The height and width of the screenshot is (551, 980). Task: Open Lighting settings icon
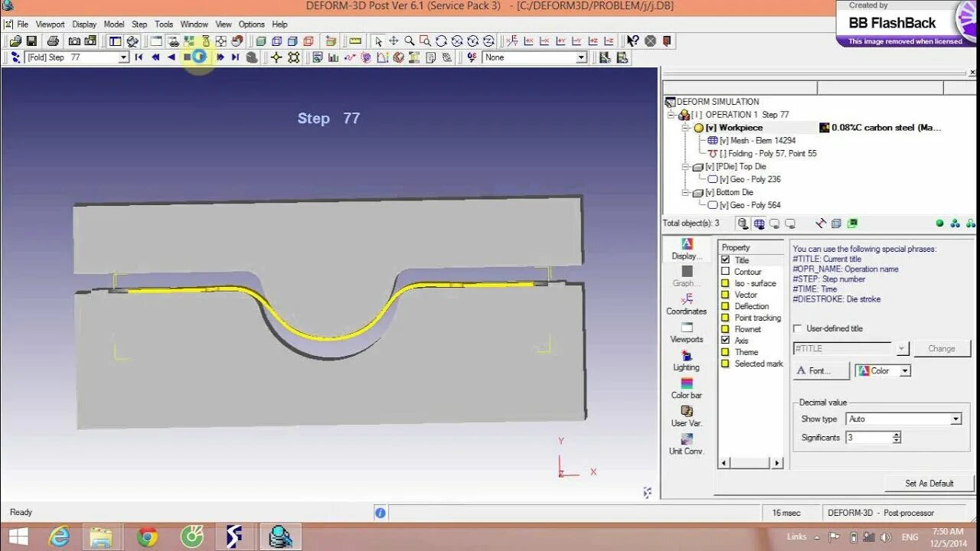[687, 360]
